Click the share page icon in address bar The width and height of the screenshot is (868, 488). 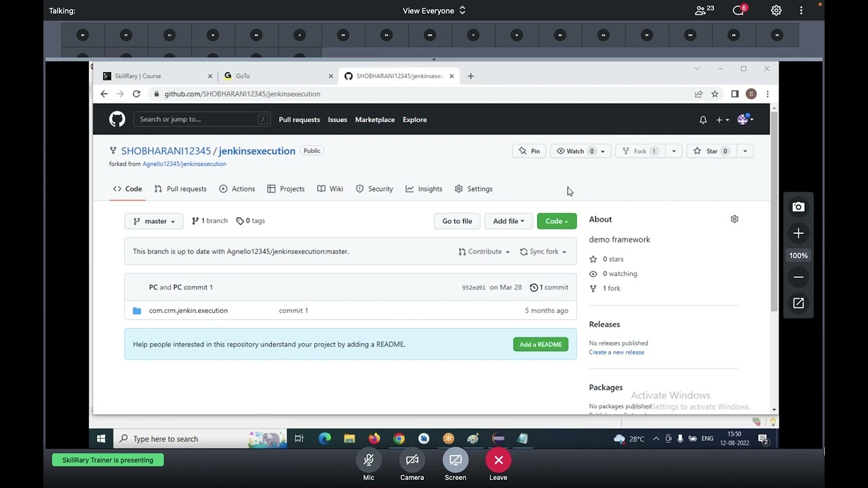tap(698, 94)
